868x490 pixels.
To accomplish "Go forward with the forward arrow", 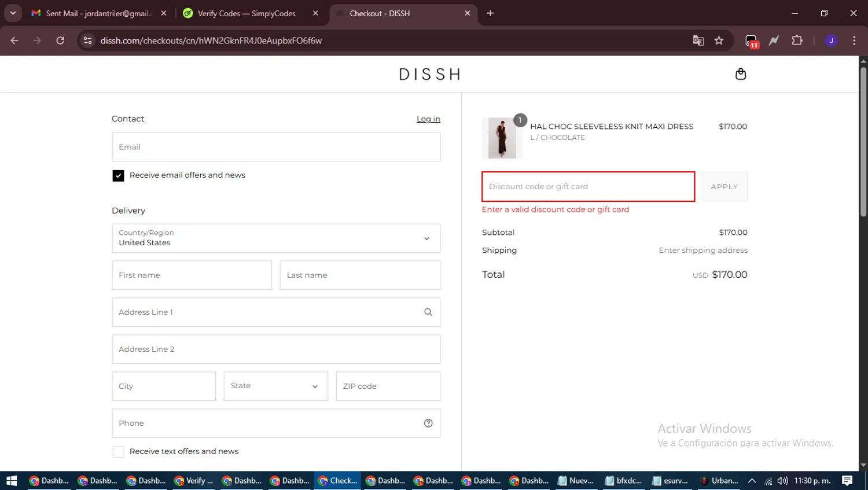I will (x=37, y=40).
